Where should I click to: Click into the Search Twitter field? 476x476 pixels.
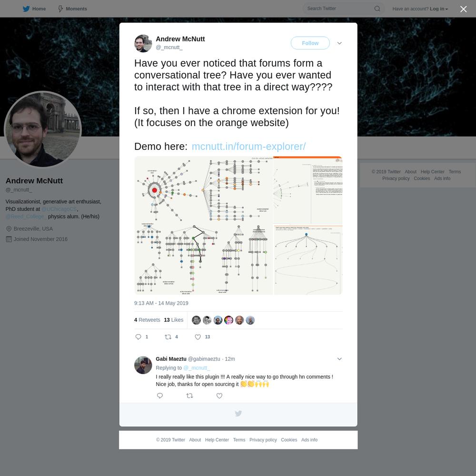[338, 9]
